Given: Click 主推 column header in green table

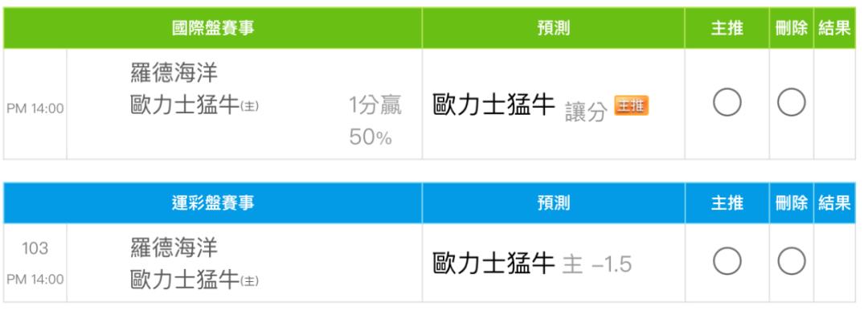Looking at the screenshot, I should [727, 28].
